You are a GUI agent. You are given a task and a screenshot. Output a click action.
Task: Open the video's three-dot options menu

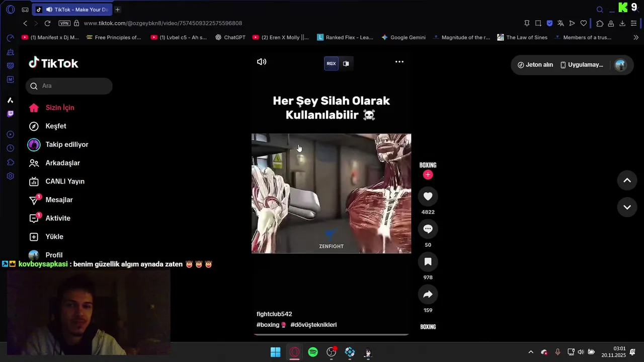pyautogui.click(x=399, y=62)
